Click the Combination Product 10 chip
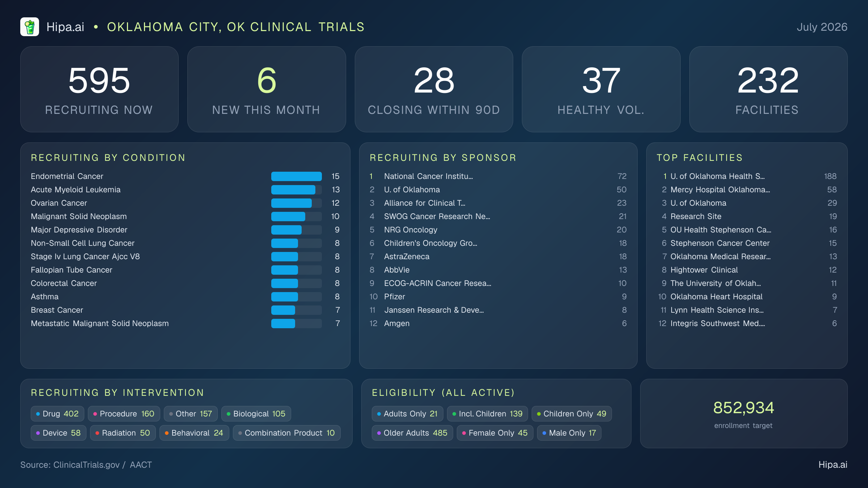The width and height of the screenshot is (868, 488). [x=287, y=433]
